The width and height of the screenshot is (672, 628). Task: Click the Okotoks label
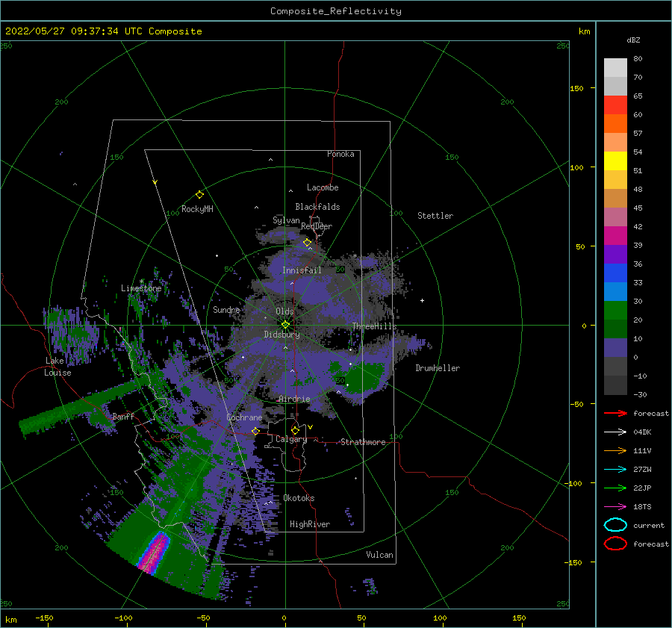click(299, 498)
